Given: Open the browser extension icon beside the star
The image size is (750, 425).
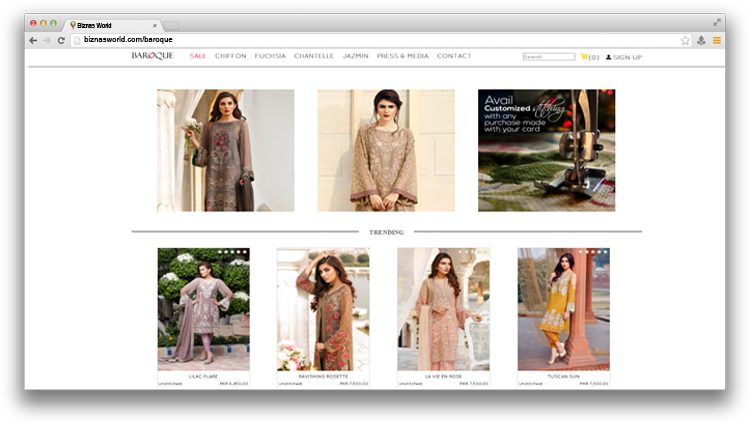Looking at the screenshot, I should pos(701,41).
